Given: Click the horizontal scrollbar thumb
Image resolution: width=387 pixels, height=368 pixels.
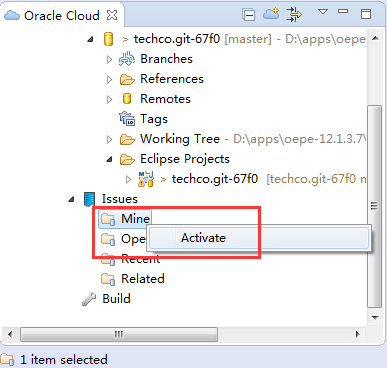Looking at the screenshot, I should 119,334.
